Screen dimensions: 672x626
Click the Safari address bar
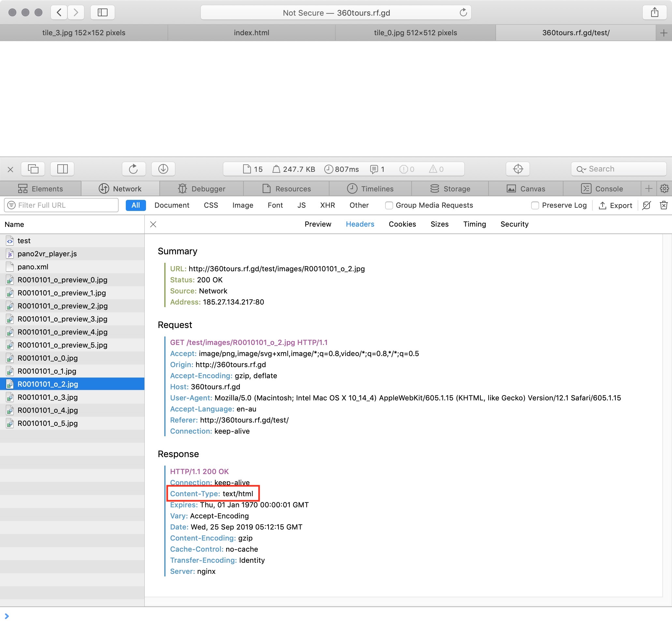[x=336, y=12]
